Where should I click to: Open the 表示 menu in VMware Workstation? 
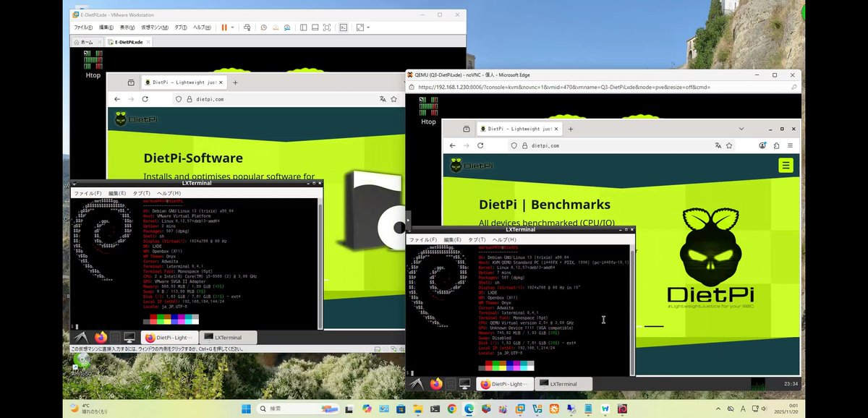pos(127,27)
